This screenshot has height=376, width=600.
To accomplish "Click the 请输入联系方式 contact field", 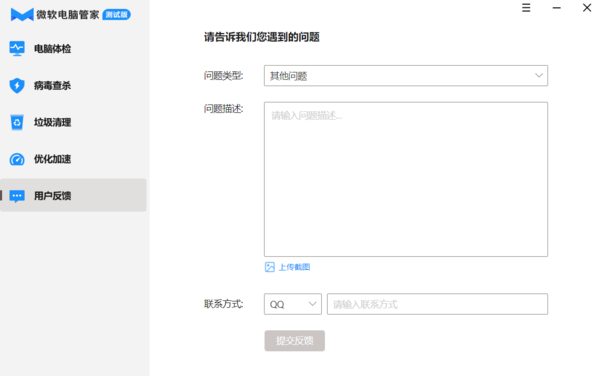I will [x=437, y=304].
